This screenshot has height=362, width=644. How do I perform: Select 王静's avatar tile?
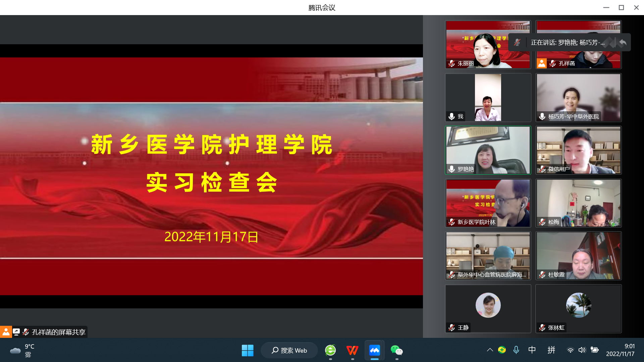(x=488, y=305)
